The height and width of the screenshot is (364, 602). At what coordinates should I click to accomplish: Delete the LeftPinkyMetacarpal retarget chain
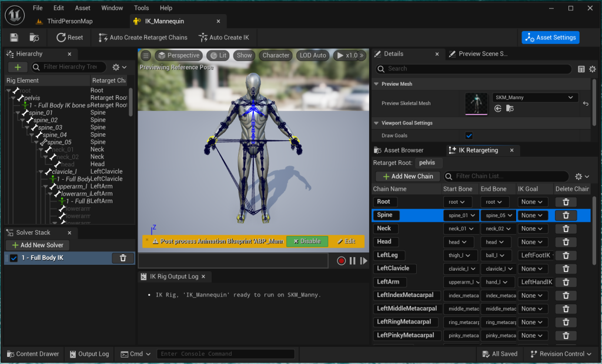coord(566,336)
